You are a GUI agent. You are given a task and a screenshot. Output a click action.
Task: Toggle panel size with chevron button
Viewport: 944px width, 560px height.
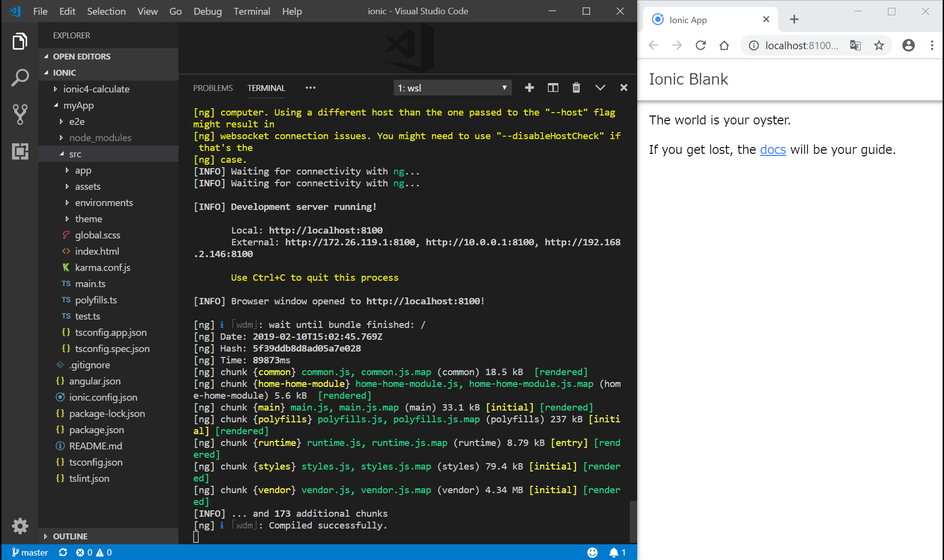click(x=600, y=88)
